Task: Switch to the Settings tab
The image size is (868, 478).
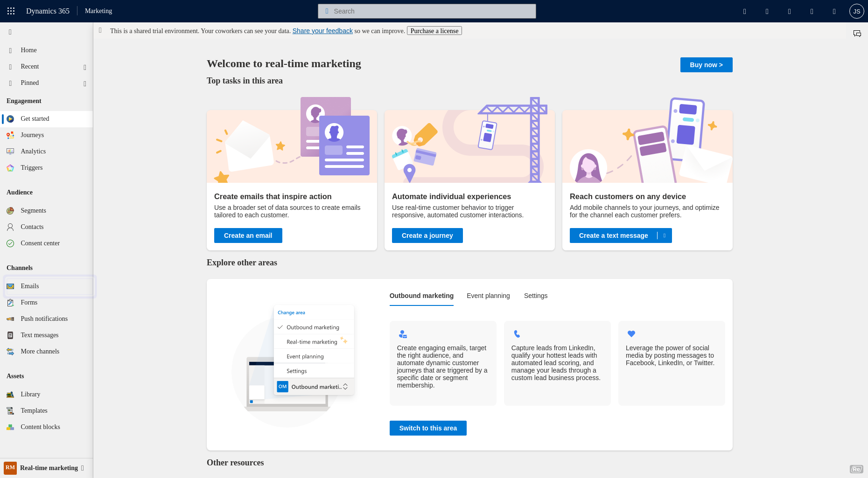Action: pyautogui.click(x=535, y=296)
